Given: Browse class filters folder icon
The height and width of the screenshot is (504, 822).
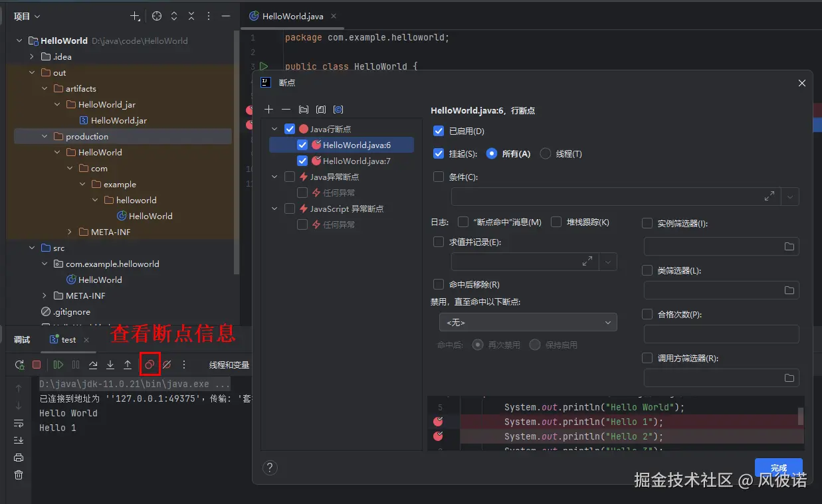Looking at the screenshot, I should coord(789,290).
